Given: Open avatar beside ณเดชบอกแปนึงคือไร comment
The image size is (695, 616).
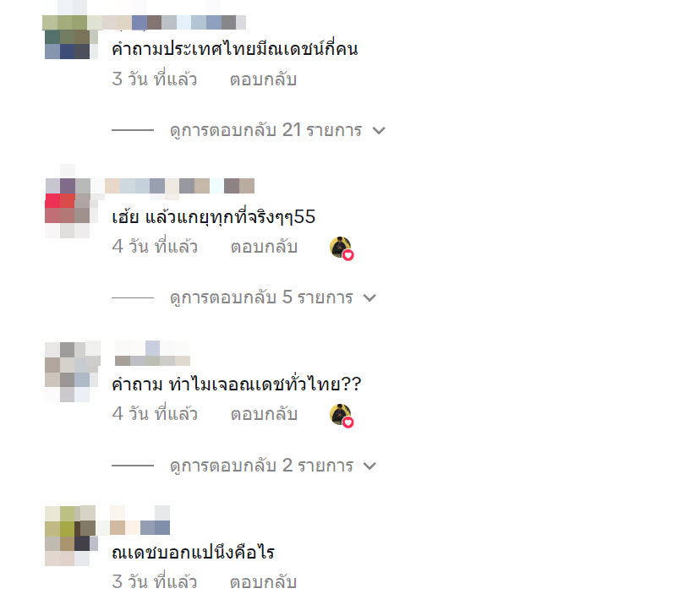Looking at the screenshot, I should (71, 536).
